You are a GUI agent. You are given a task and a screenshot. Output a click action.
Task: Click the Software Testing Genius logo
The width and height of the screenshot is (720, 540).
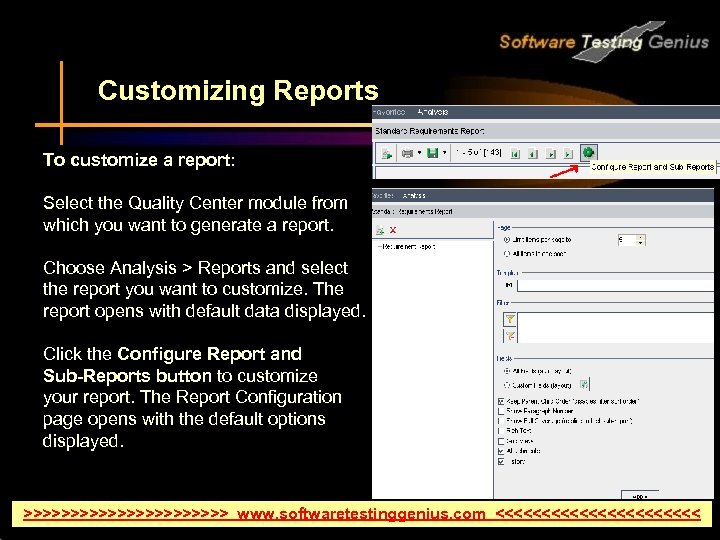tap(604, 42)
